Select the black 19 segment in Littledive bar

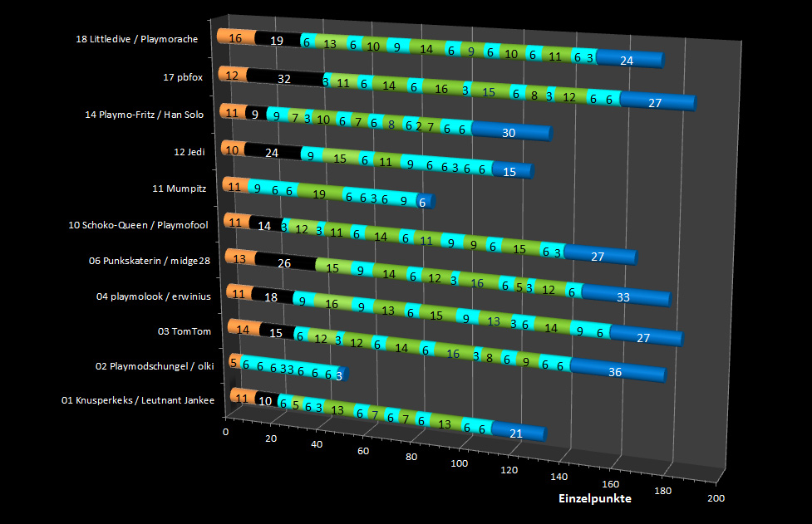point(277,41)
